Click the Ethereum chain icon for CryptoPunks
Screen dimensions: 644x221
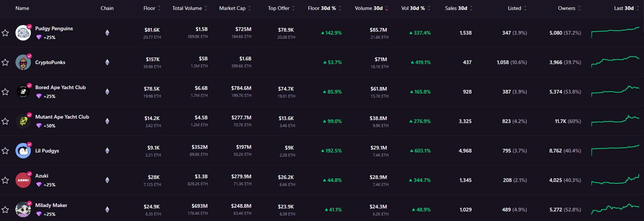point(107,62)
